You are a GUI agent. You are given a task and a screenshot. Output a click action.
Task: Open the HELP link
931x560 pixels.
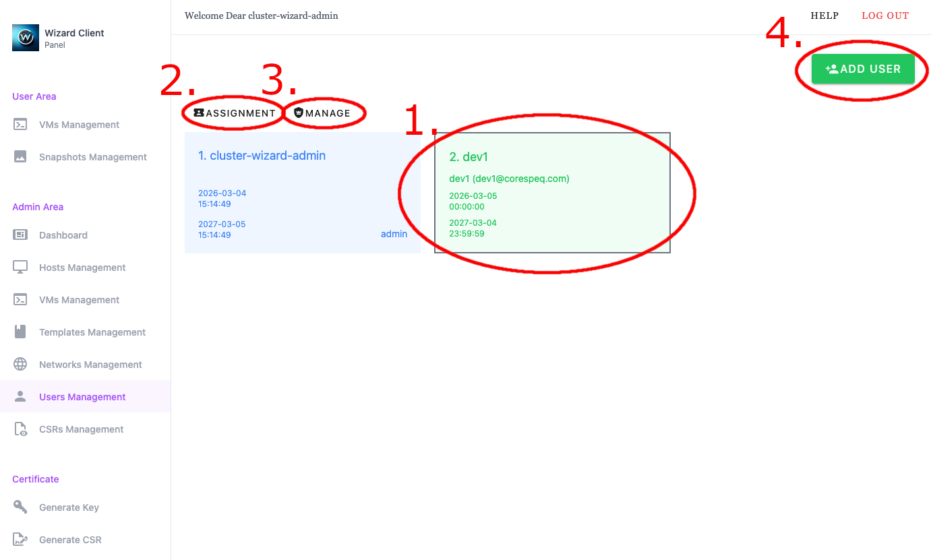pyautogui.click(x=824, y=15)
